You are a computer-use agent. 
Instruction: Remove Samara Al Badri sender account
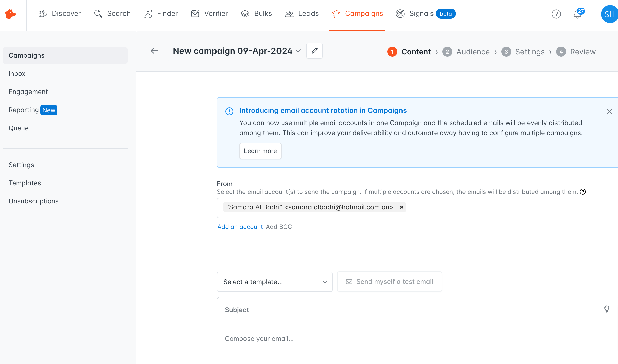[x=401, y=207]
